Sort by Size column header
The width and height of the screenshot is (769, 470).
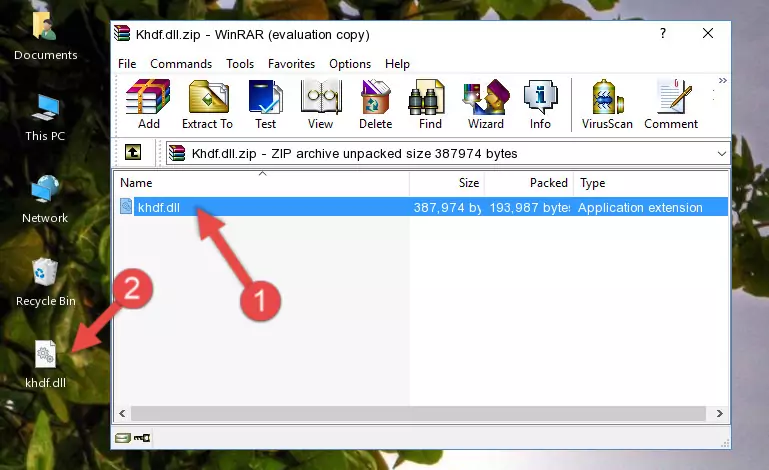click(447, 183)
